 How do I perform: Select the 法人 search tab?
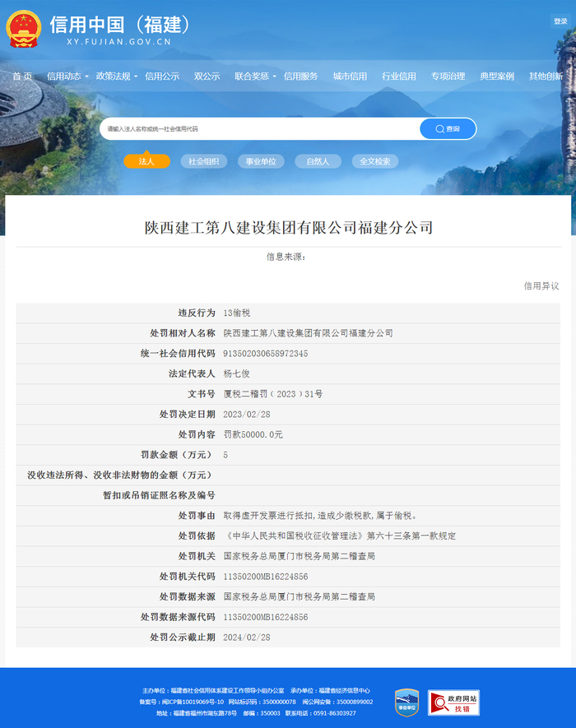146,161
